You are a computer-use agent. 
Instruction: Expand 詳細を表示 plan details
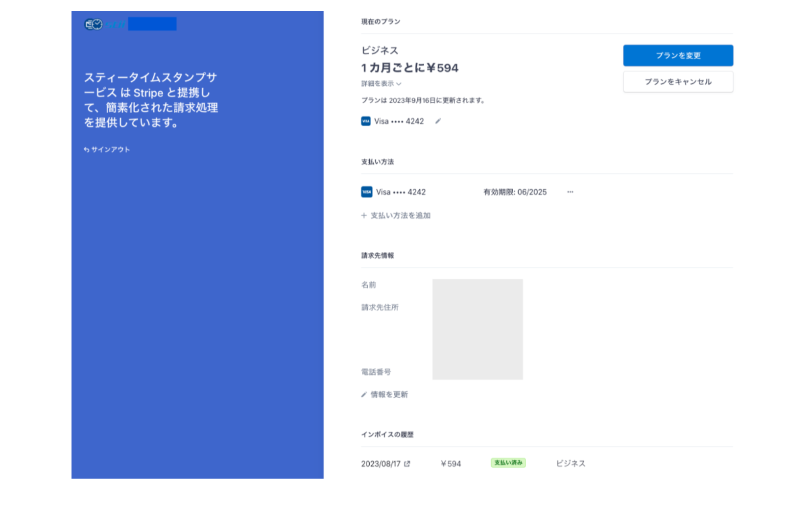tap(381, 84)
